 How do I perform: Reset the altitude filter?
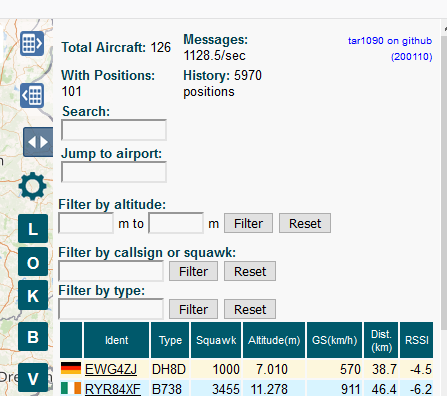click(305, 223)
